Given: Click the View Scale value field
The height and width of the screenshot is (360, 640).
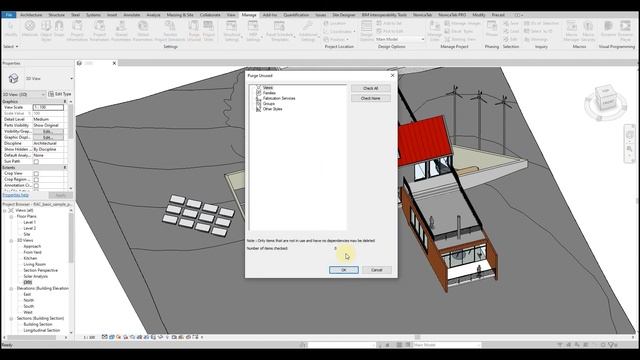Looking at the screenshot, I should click(48, 107).
